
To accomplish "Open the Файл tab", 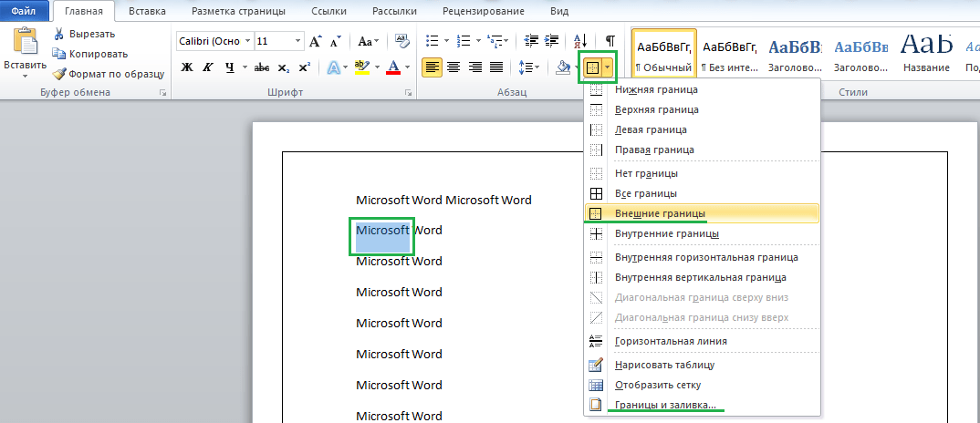I will 24,11.
